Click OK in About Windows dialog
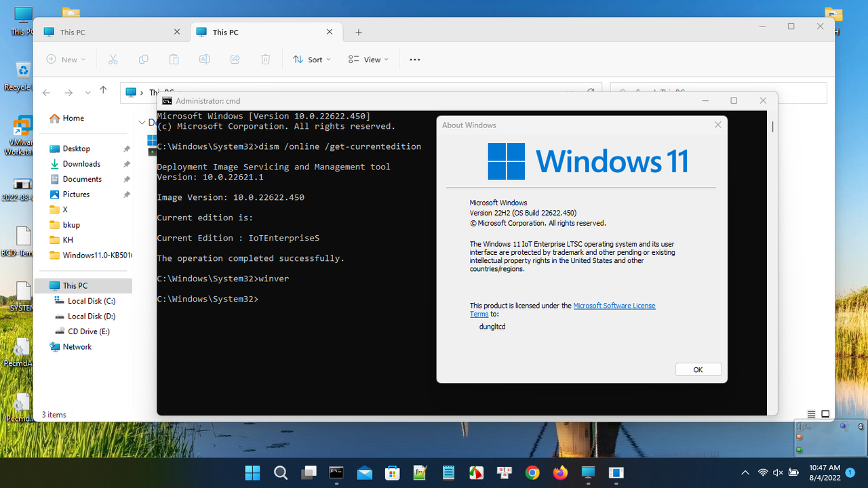Screen dimensions: 868x488 tap(698, 369)
